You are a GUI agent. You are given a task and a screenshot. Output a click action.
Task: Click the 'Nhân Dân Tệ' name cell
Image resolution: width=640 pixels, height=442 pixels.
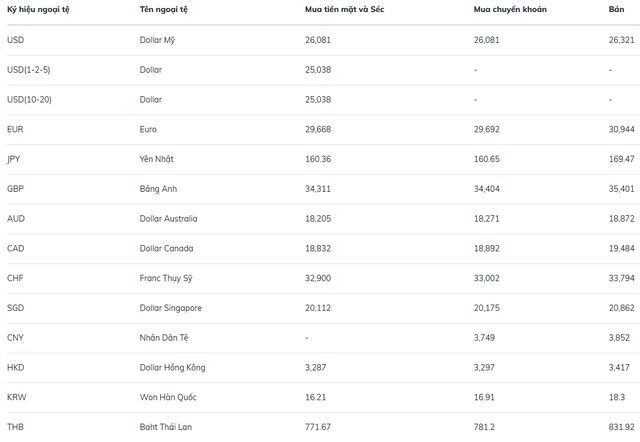click(166, 338)
